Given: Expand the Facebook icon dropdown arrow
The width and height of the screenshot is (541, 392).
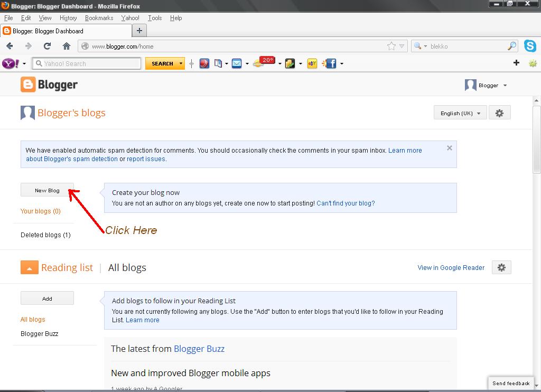Looking at the screenshot, I should [342, 64].
